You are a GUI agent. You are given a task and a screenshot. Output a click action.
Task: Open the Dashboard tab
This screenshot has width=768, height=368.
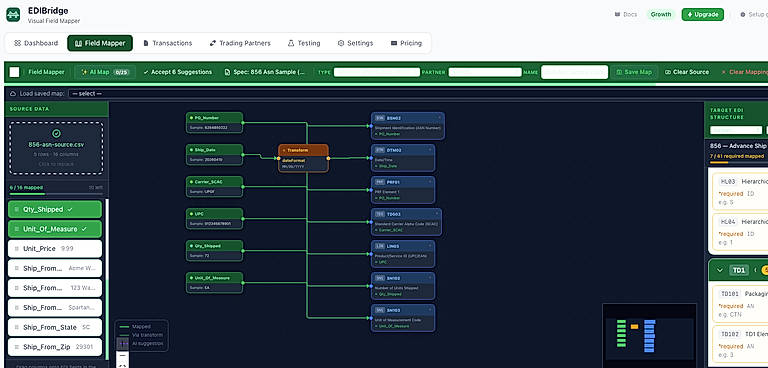[36, 43]
